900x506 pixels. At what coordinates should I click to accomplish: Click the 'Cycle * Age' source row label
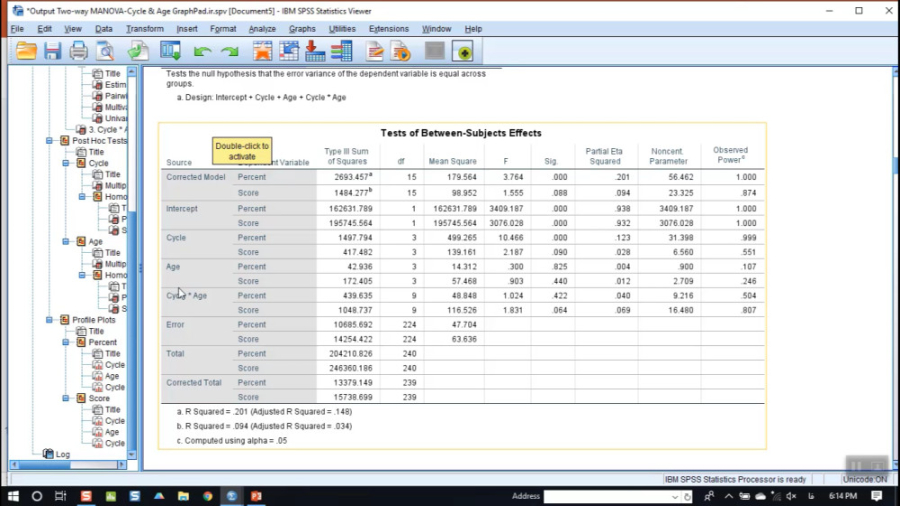pyautogui.click(x=187, y=295)
